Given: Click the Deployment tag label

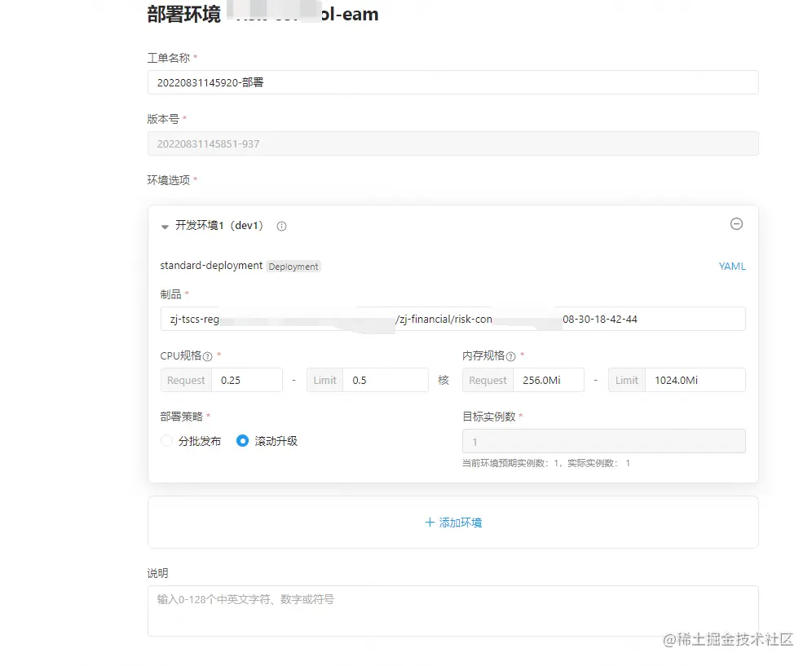Looking at the screenshot, I should (x=293, y=267).
